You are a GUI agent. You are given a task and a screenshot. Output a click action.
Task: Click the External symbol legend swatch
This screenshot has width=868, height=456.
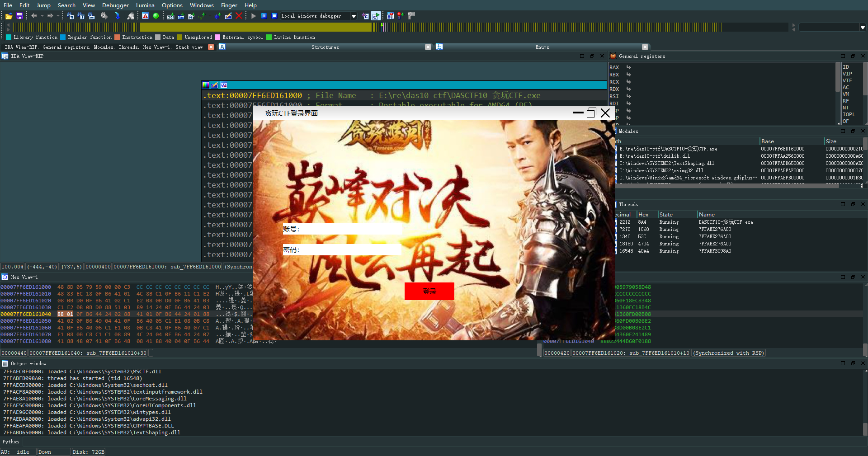[217, 37]
